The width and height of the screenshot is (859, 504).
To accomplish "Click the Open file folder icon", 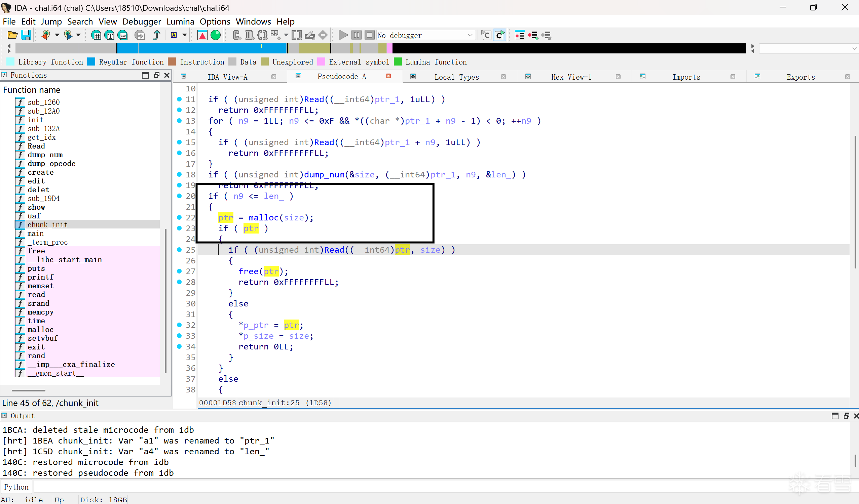I will (12, 35).
